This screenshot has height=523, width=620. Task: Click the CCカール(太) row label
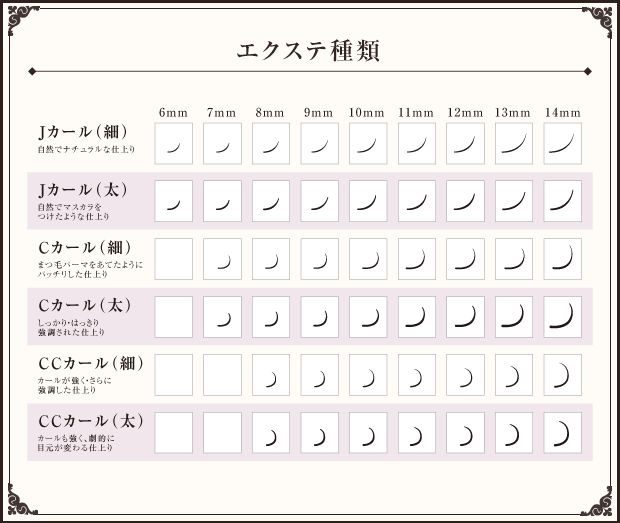click(x=88, y=422)
